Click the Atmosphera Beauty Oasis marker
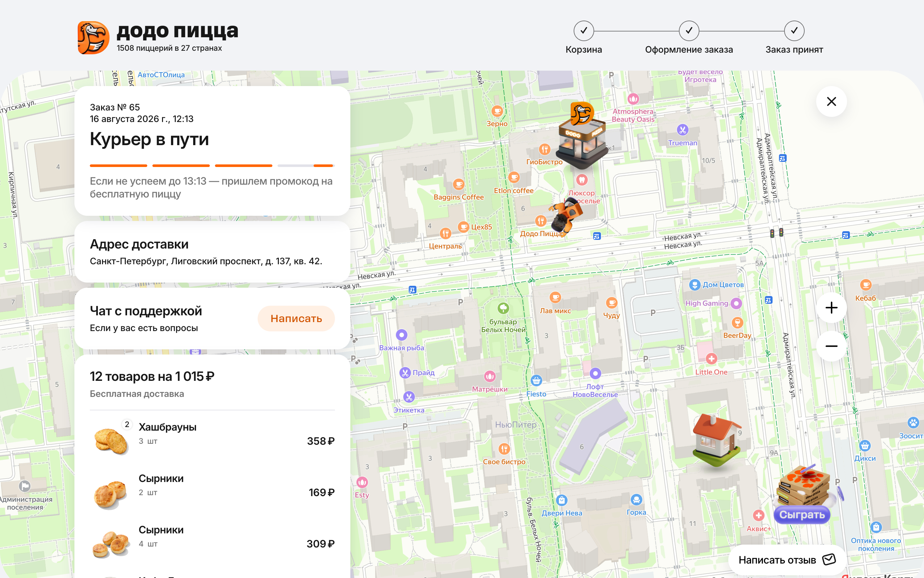The height and width of the screenshot is (578, 924). coord(633,99)
